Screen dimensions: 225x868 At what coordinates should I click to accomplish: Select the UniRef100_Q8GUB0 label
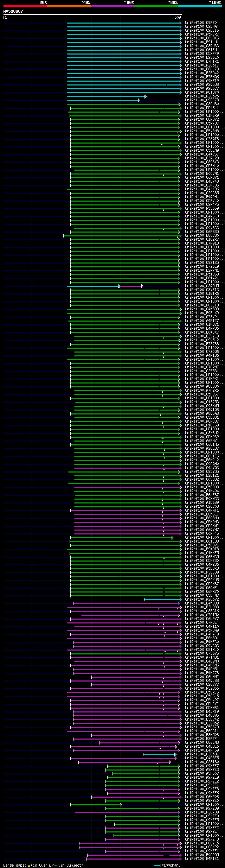click(202, 104)
